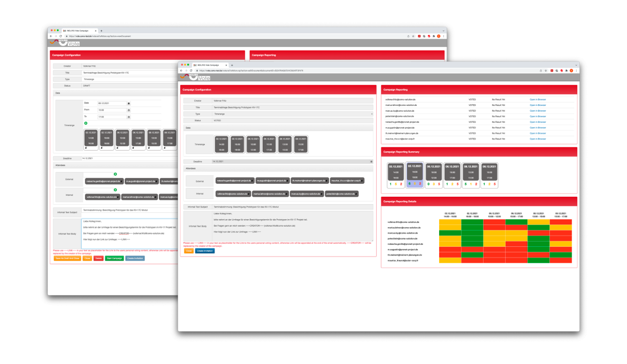Open the Type dropdown in the front window
This screenshot has height=364, width=627.
[293, 114]
